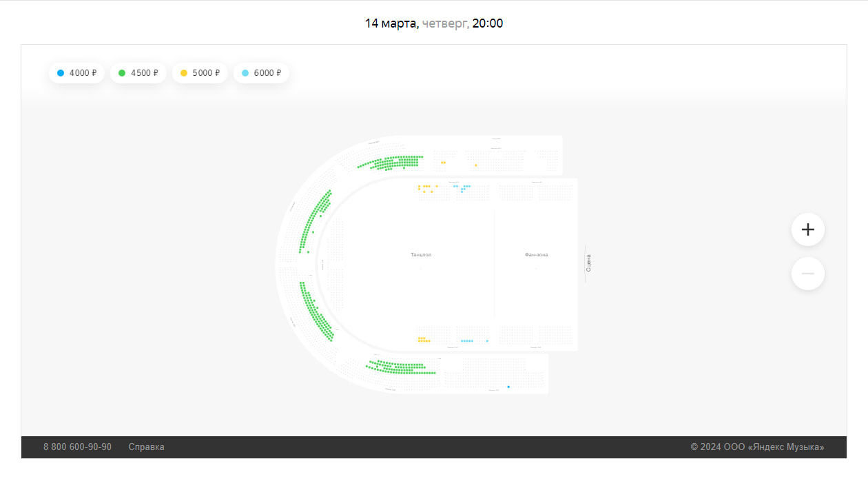Filter seats by 4000 ₽ price
Screen dimensions: 868x481
[76, 73]
